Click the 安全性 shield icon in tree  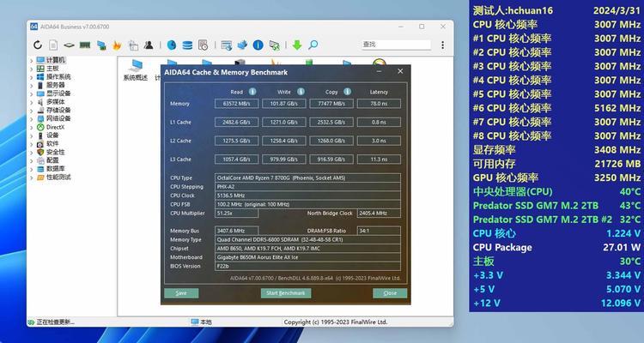coord(40,153)
